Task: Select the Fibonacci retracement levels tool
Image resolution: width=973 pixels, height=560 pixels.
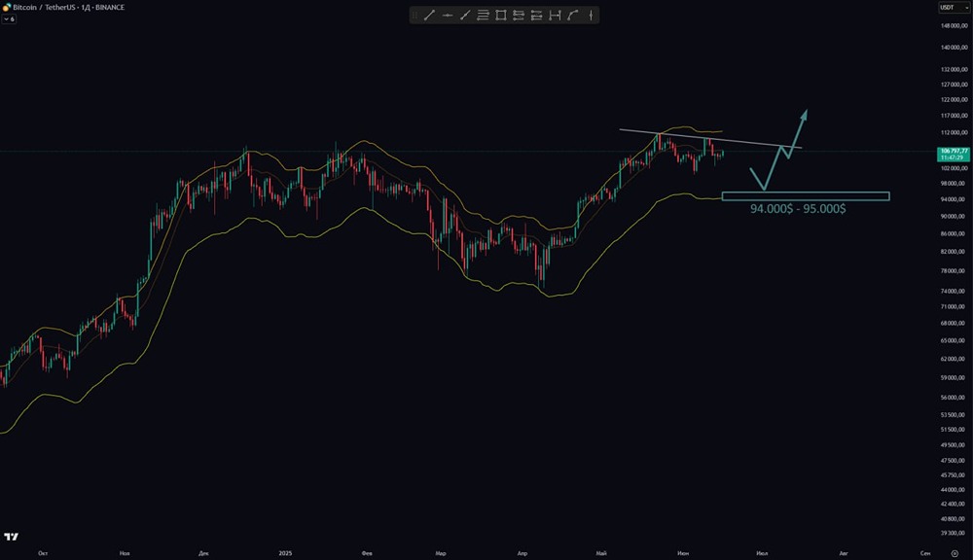Action: coord(483,16)
